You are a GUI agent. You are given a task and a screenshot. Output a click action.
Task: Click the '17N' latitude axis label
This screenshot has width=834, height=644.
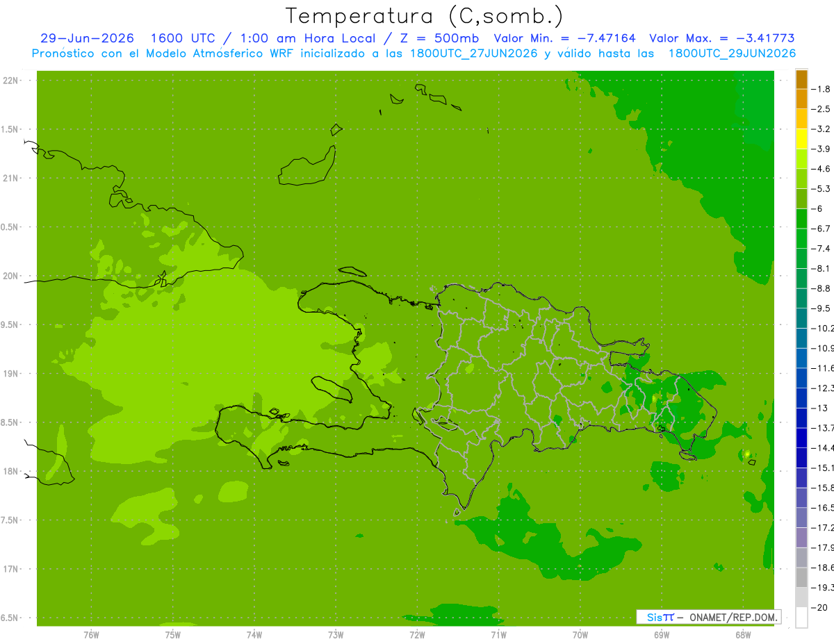click(x=10, y=569)
